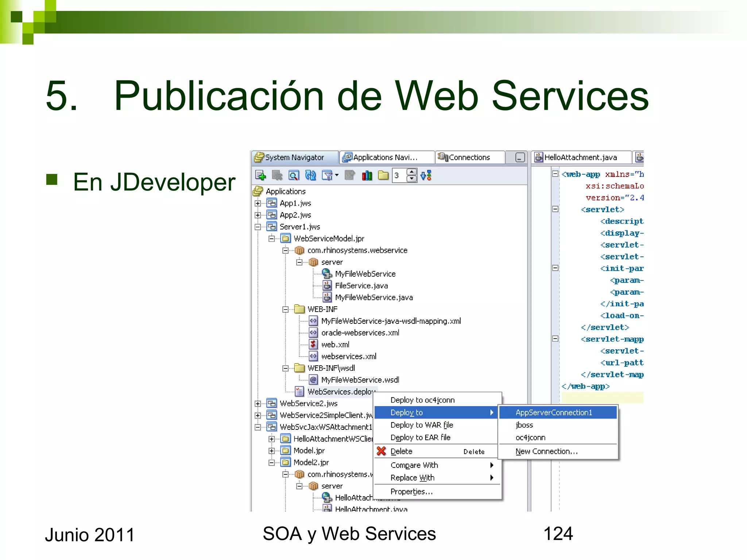
Task: Click the red X Delete icon
Action: [381, 451]
